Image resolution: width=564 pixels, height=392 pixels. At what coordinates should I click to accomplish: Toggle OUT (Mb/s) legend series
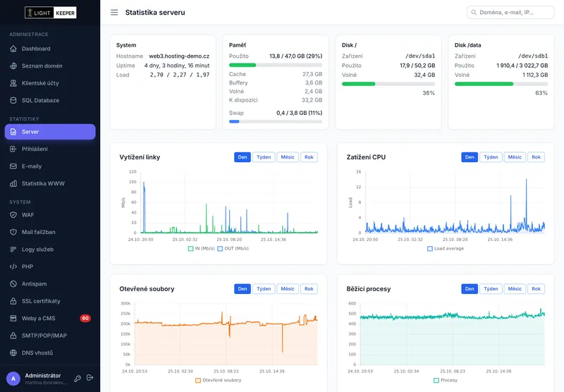(233, 248)
